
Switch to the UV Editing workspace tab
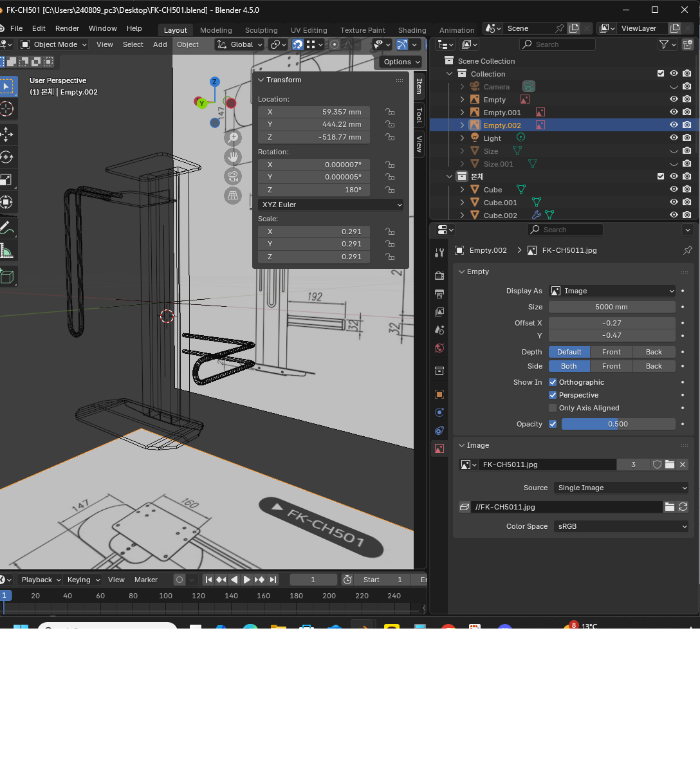pos(309,30)
